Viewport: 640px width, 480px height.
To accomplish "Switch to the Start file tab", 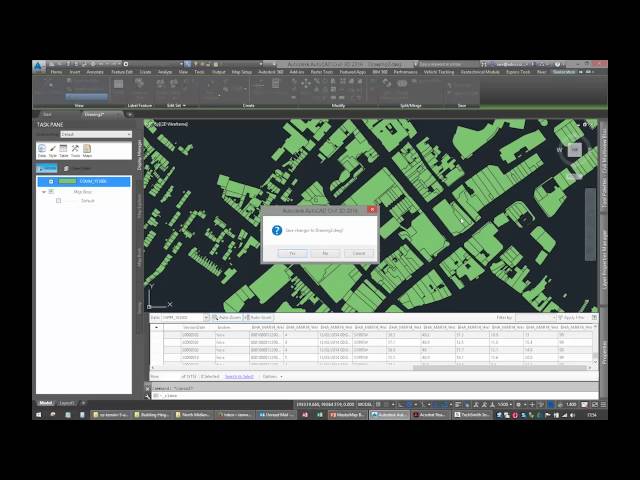I will tap(47, 115).
